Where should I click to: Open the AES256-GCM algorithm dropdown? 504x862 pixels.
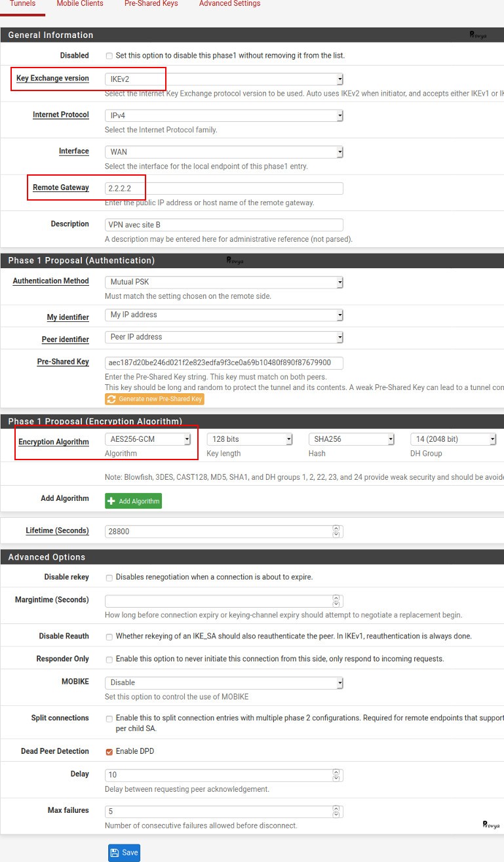tap(147, 439)
